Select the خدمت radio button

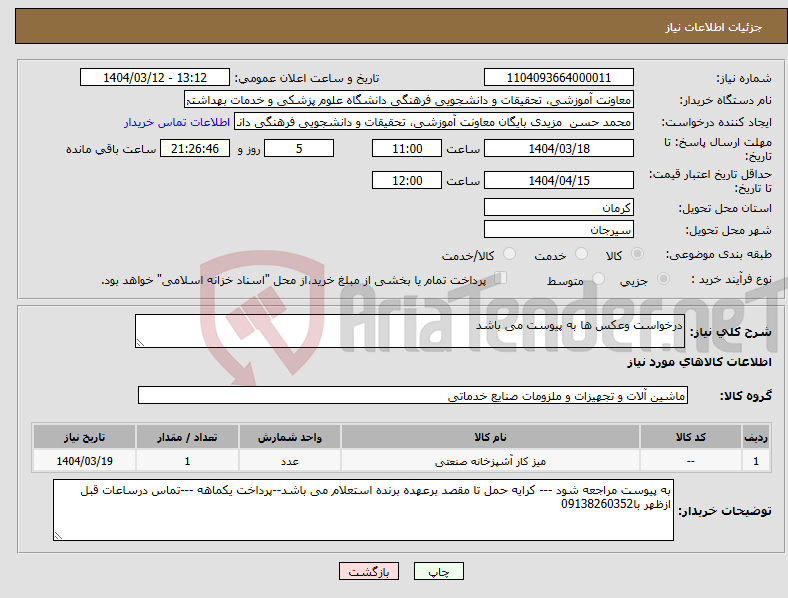(581, 254)
